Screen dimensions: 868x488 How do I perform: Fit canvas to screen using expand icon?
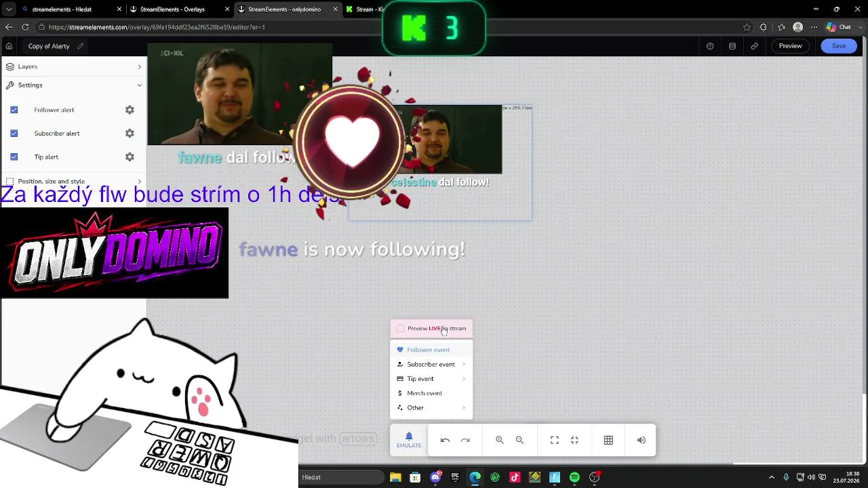555,440
